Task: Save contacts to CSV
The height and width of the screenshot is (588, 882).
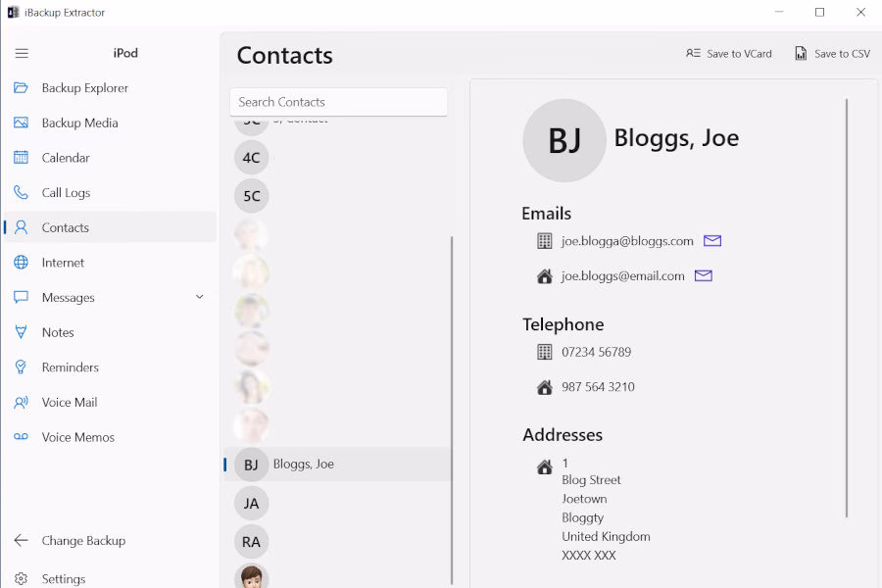Action: tap(832, 54)
